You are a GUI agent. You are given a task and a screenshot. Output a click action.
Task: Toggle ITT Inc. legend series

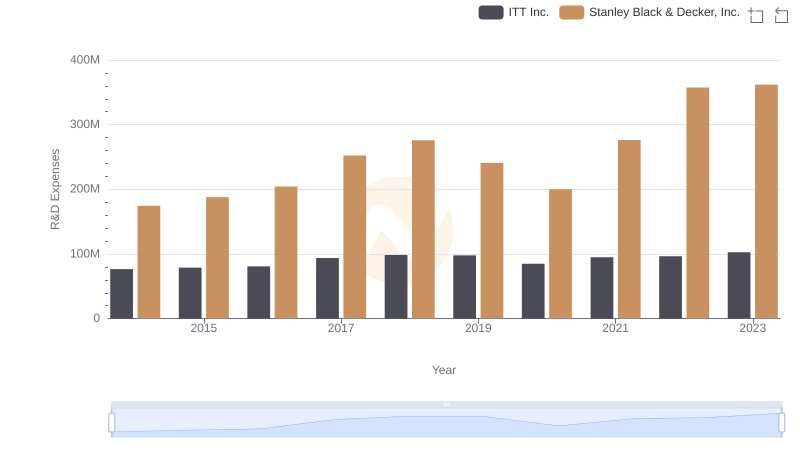(513, 12)
